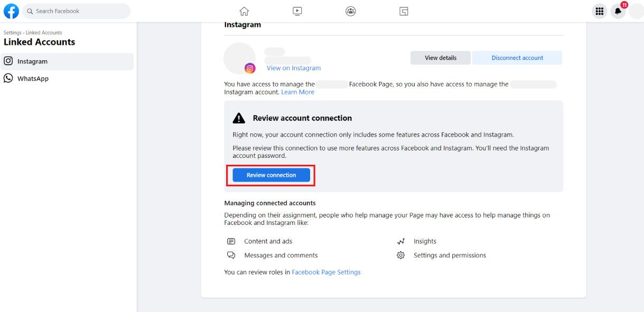
Task: Click the Review connection button
Action: coord(271,175)
